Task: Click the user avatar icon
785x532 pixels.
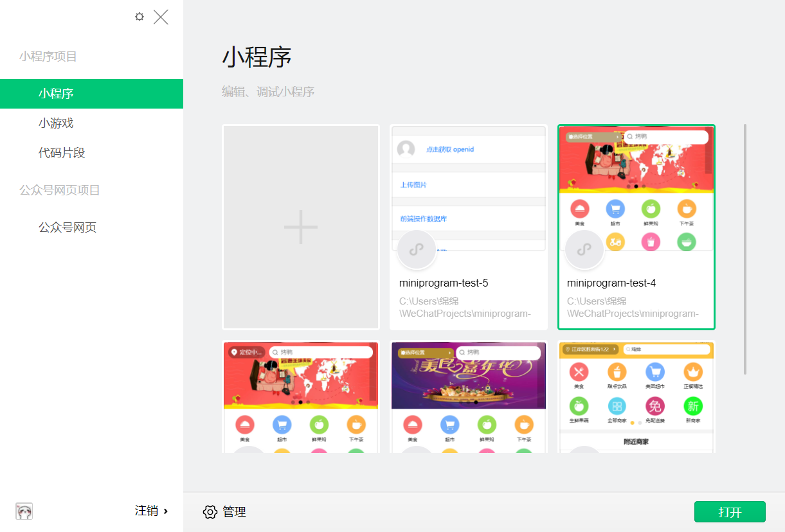Action: coord(24,511)
